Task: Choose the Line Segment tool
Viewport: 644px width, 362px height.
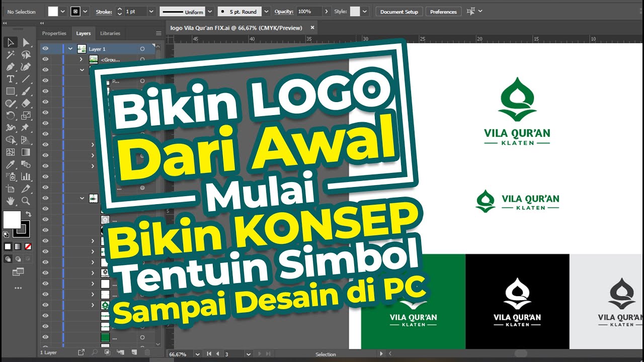Action: pyautogui.click(x=26, y=79)
